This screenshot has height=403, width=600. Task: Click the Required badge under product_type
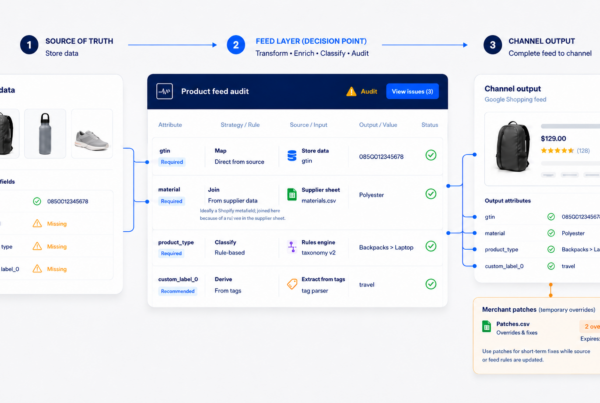click(x=171, y=253)
